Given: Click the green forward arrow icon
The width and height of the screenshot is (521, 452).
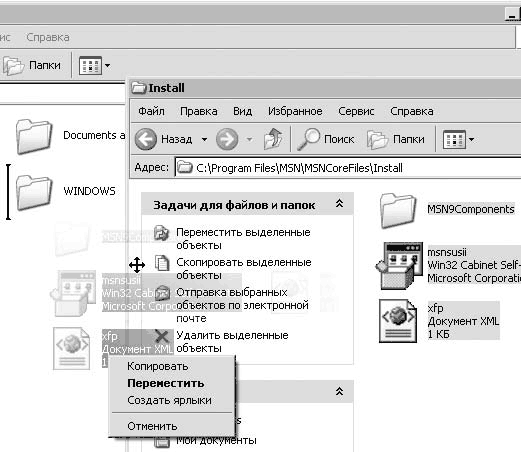Looking at the screenshot, I should coord(227,139).
